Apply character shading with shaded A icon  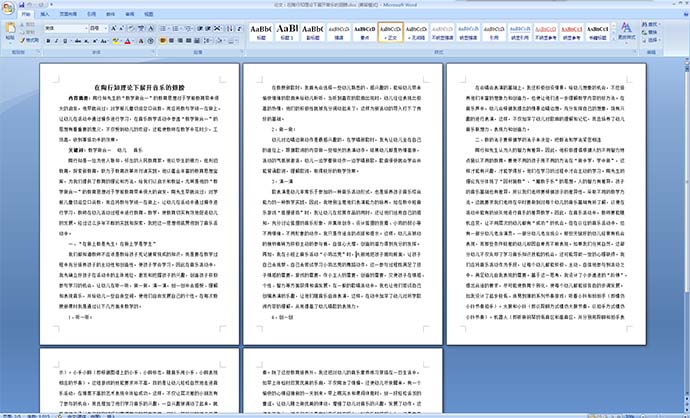(x=141, y=41)
